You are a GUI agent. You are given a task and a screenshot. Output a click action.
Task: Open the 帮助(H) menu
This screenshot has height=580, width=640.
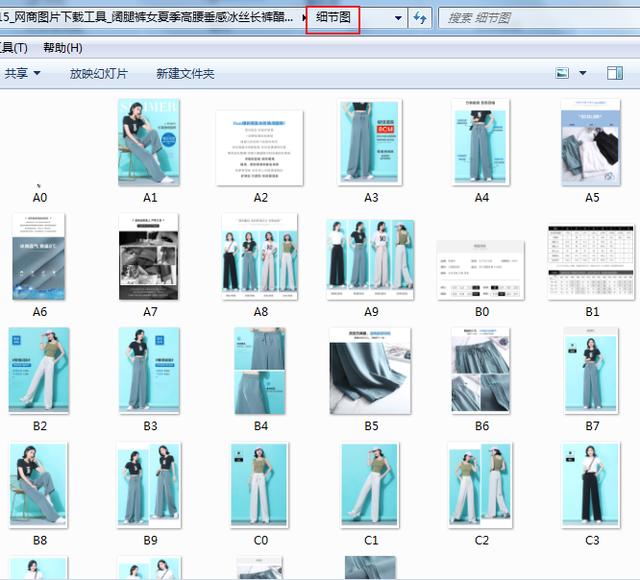coord(62,48)
